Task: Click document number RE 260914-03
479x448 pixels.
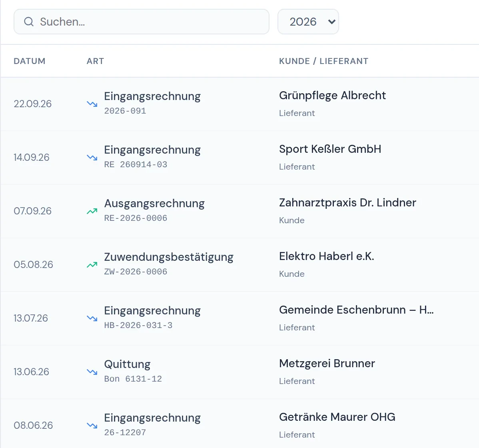Action: click(x=136, y=165)
